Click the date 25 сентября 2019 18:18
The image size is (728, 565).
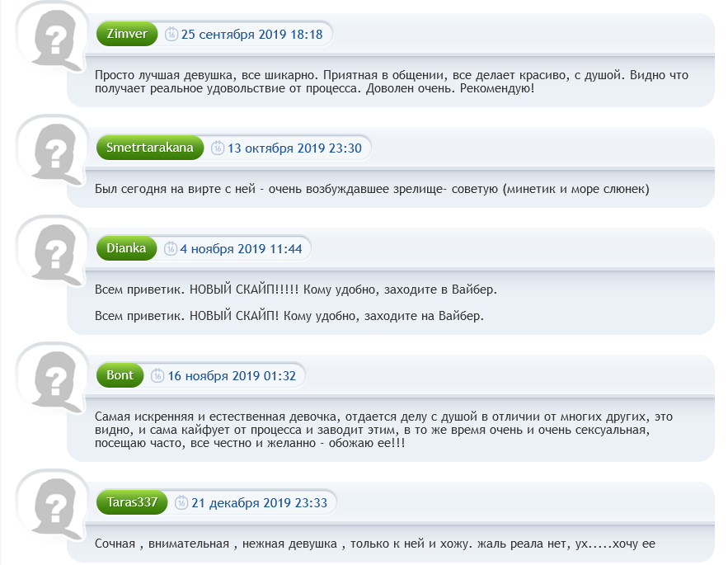pos(251,35)
